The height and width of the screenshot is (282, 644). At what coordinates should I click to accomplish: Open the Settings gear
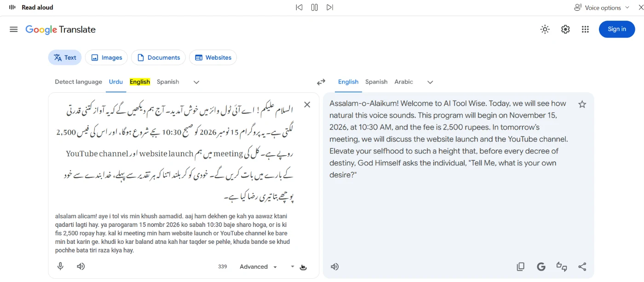[565, 29]
